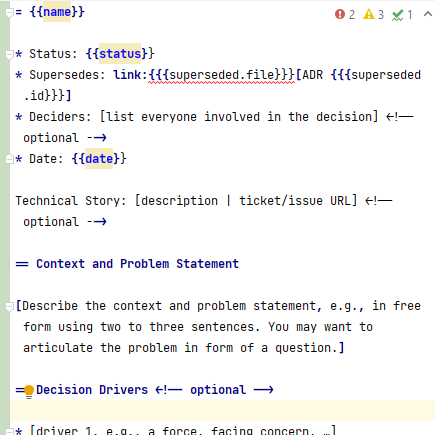Viewport: 435px width, 435px height.
Task: Click the red errors indicator icon
Action: point(340,14)
